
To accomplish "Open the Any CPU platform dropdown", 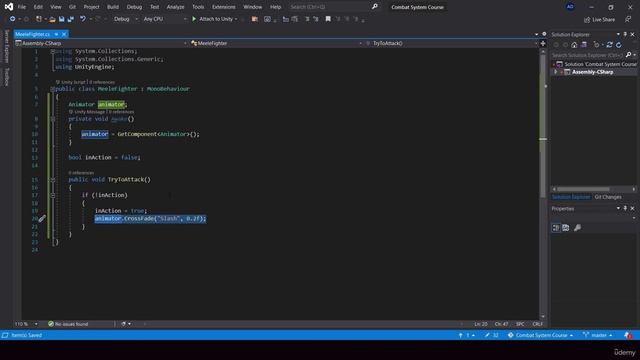I will tap(165, 19).
